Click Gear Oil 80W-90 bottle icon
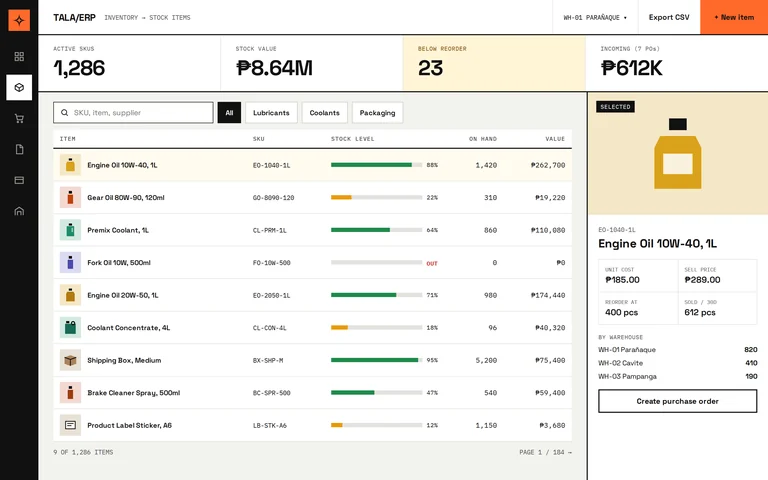The width and height of the screenshot is (768, 480). tap(70, 197)
